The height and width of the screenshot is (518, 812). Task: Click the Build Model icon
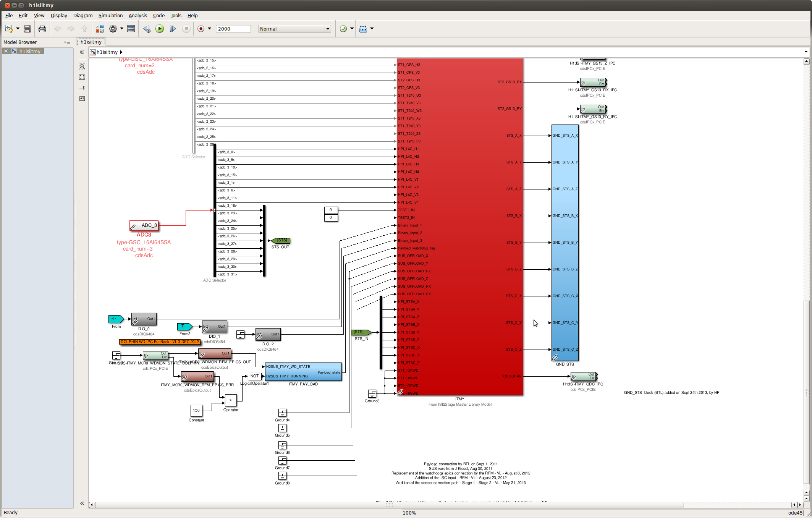[x=363, y=29]
